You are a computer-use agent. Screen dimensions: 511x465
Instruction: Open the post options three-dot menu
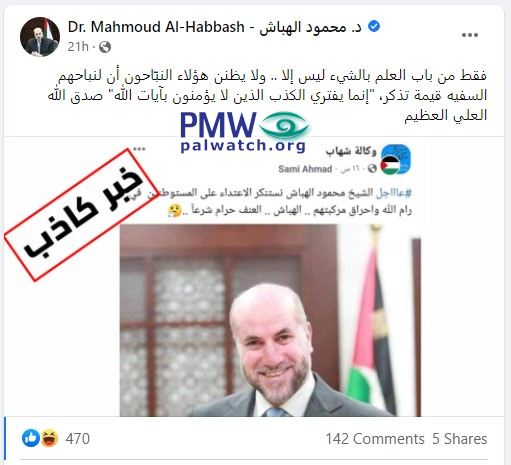coord(470,35)
